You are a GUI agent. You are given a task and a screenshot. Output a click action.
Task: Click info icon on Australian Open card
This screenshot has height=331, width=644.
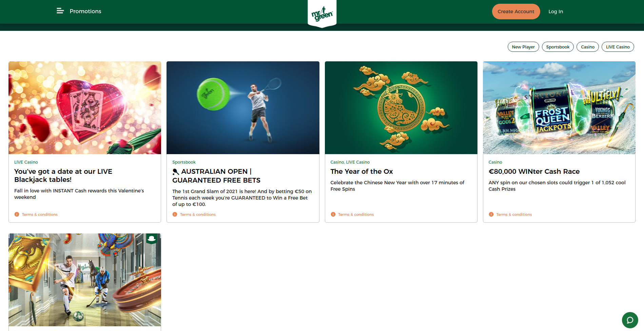[x=175, y=214]
